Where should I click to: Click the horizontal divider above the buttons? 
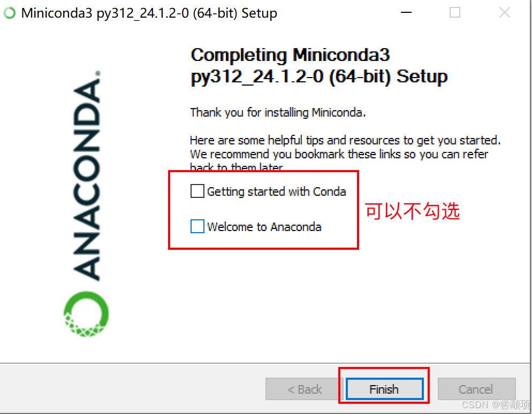click(264, 363)
